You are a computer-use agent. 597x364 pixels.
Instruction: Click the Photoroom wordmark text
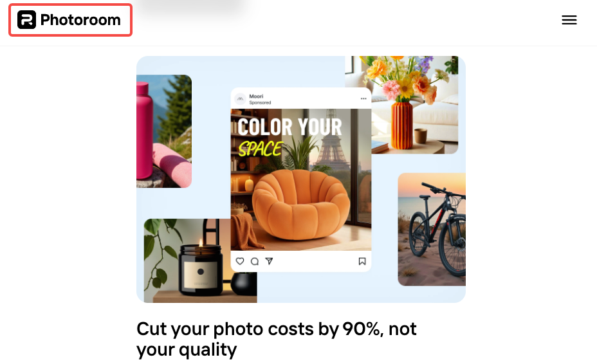[x=80, y=20]
